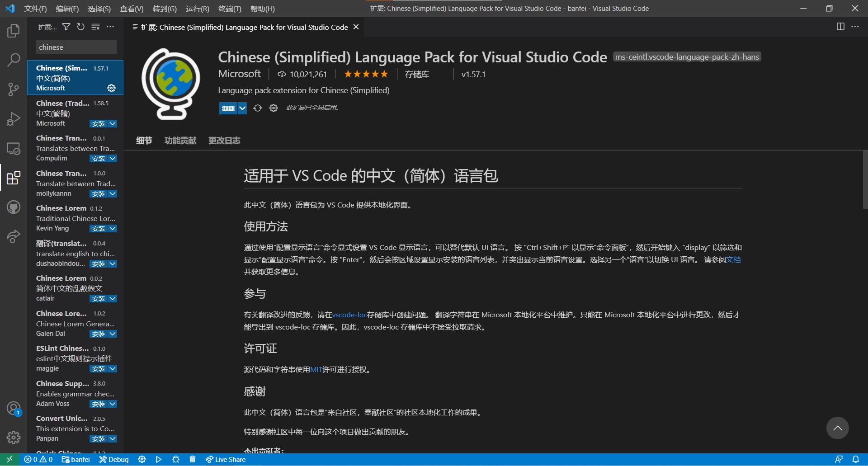868x466 pixels.
Task: Open the Live Share view in activity bar
Action: coord(14,236)
